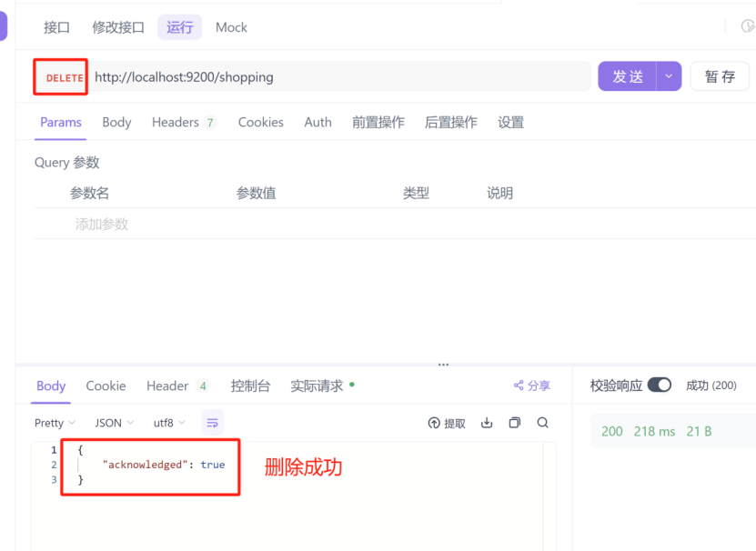Screen dimensions: 756x551
Task: Click the 暂存 save button
Action: [x=720, y=76]
